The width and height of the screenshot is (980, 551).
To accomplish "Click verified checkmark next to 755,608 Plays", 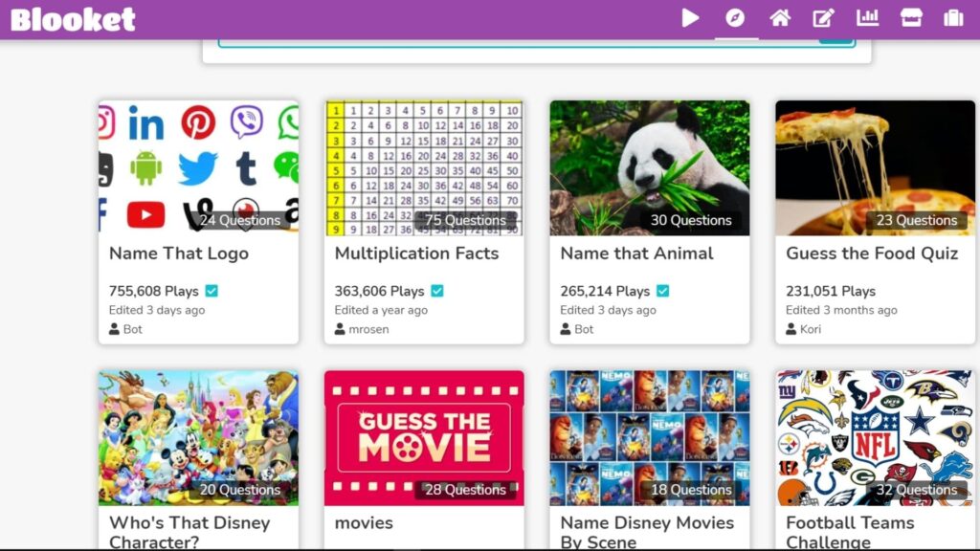I will 212,291.
